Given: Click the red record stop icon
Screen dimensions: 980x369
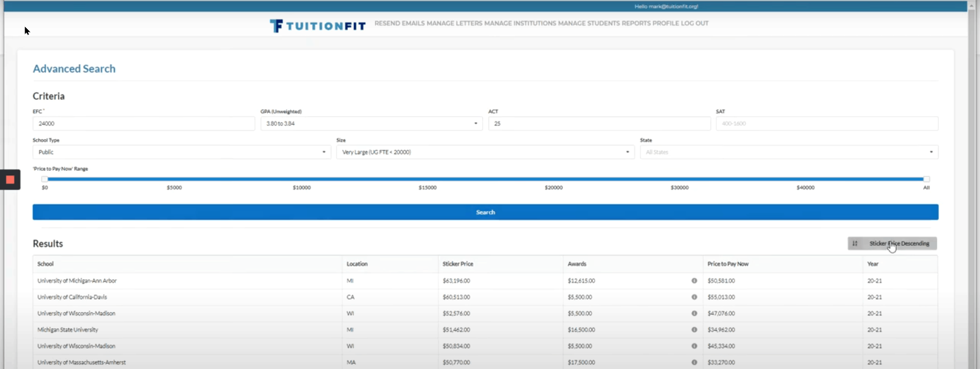Looking at the screenshot, I should point(10,180).
